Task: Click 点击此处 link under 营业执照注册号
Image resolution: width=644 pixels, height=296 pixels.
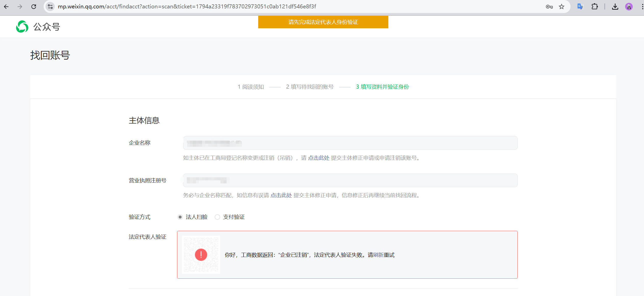Action: 281,195
